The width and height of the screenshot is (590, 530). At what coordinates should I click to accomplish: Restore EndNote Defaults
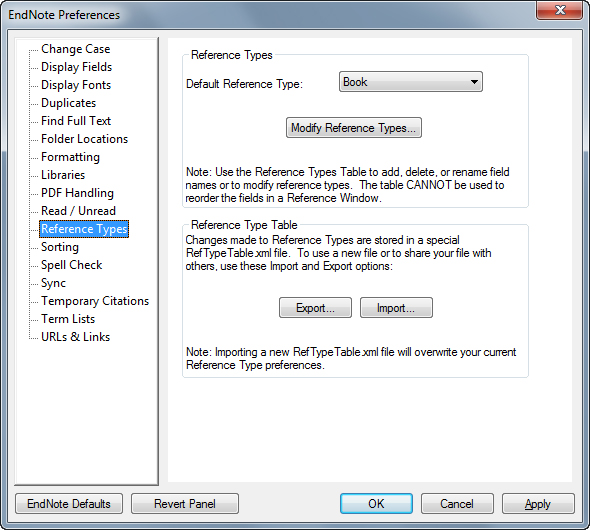(69, 504)
